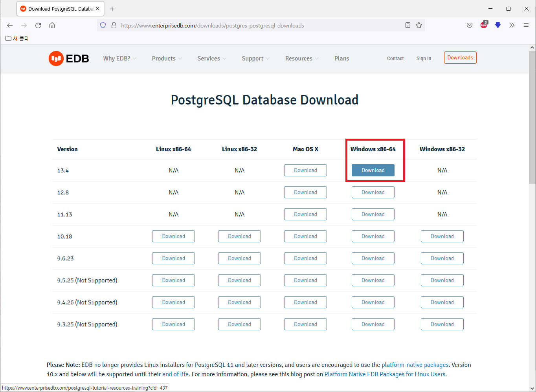Download version 12.8 for Windows x86-64
Image resolution: width=536 pixels, height=392 pixels.
pyautogui.click(x=373, y=192)
